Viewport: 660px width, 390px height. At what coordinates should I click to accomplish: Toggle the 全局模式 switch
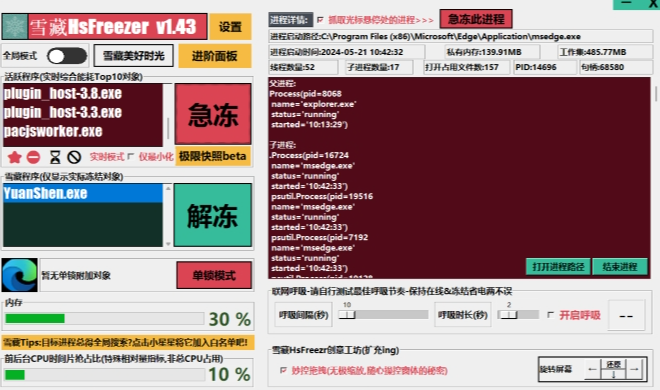67,56
